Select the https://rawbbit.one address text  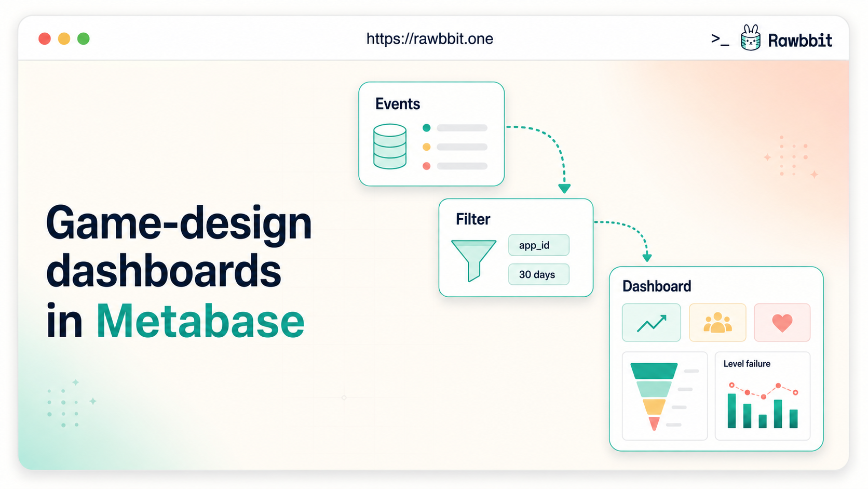point(430,39)
